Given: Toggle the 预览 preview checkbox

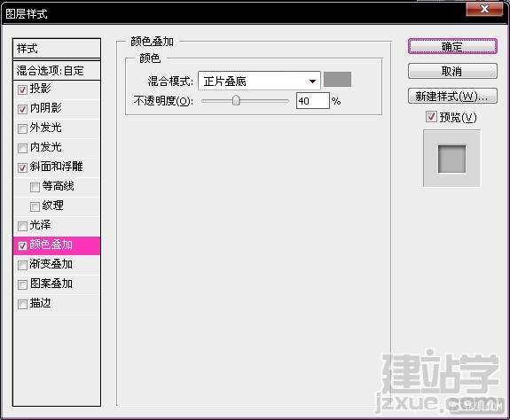Looking at the screenshot, I should tap(431, 117).
